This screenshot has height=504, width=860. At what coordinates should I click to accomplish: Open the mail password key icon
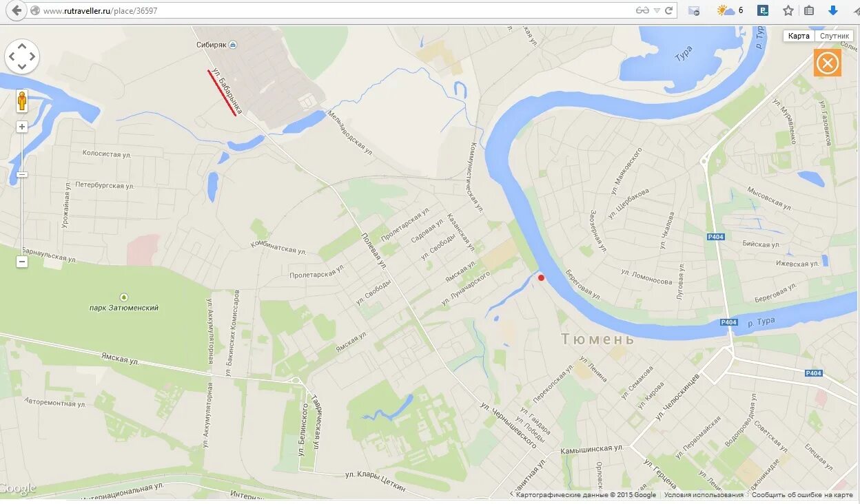tap(694, 10)
